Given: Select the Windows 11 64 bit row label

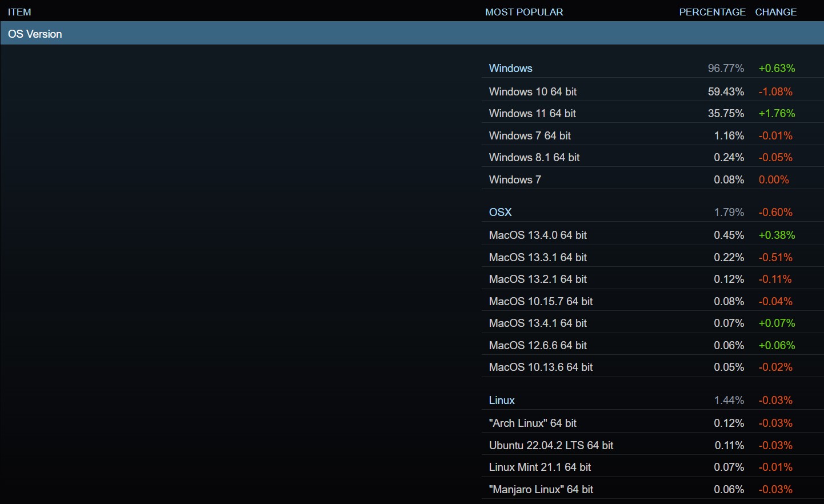Looking at the screenshot, I should point(533,113).
